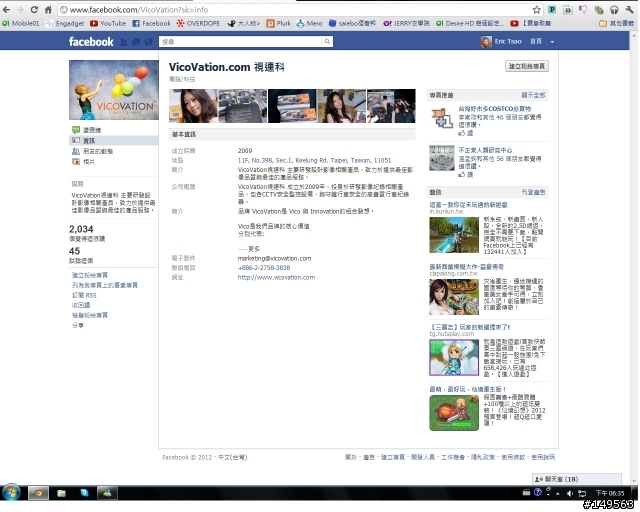Viewport: 640px width, 512px height.
Task: Open clapalong.com.tw ad image
Action: click(x=454, y=297)
